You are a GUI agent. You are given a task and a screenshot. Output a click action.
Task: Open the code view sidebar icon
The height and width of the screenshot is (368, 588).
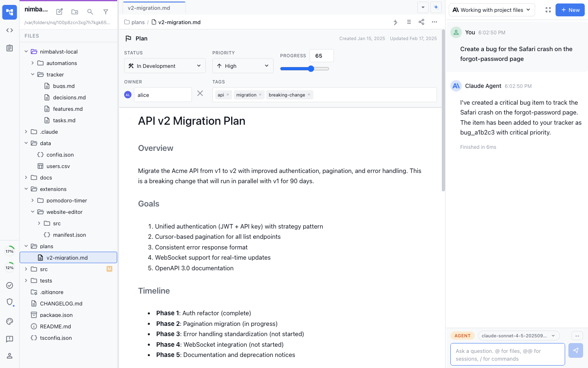(x=9, y=30)
